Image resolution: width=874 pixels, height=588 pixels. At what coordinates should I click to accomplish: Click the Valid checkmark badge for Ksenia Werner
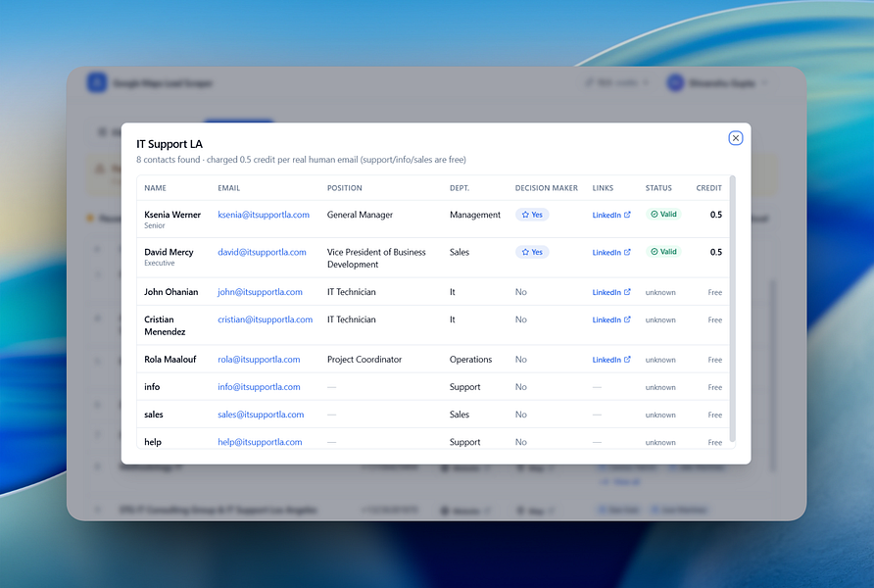point(663,214)
